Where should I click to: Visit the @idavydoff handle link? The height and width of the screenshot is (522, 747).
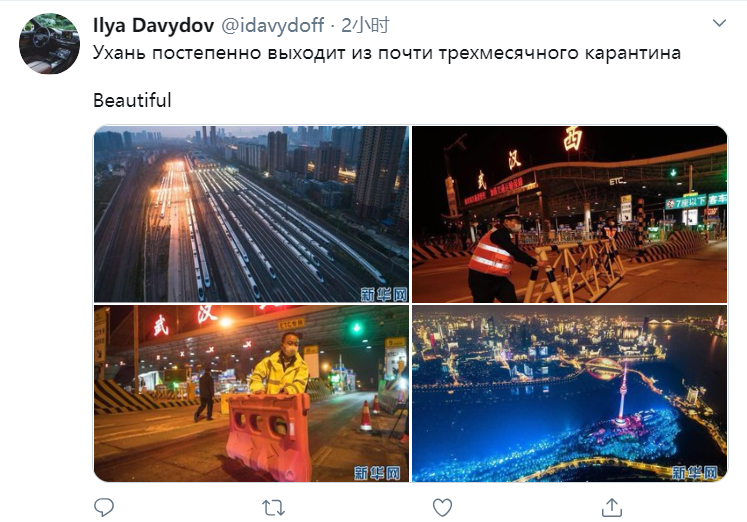tap(273, 25)
